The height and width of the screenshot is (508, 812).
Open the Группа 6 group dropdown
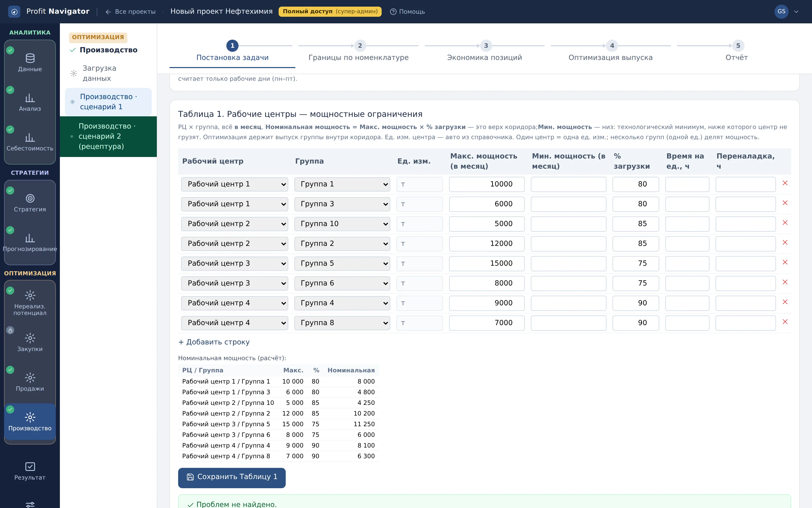click(342, 283)
